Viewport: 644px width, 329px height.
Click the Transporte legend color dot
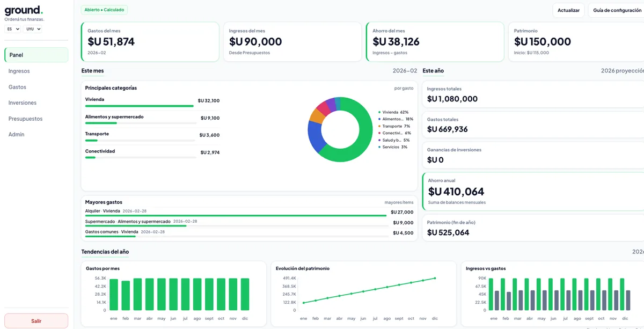coord(379,126)
